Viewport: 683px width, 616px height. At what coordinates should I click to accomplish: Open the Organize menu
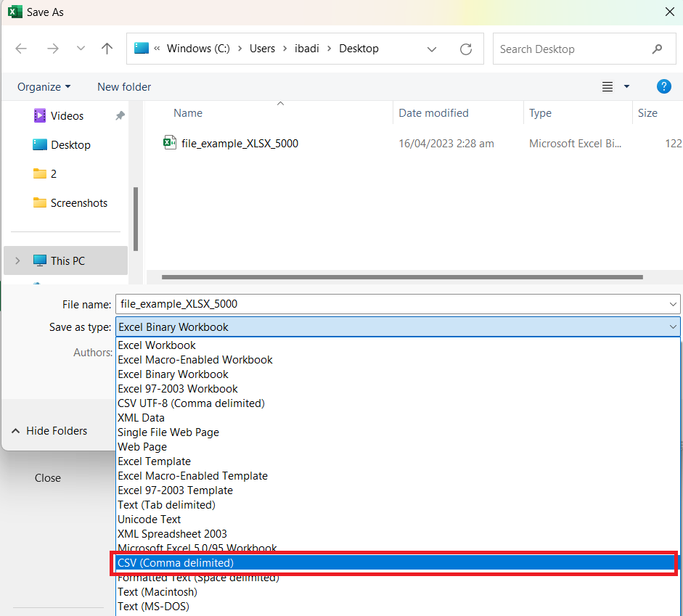(x=44, y=87)
